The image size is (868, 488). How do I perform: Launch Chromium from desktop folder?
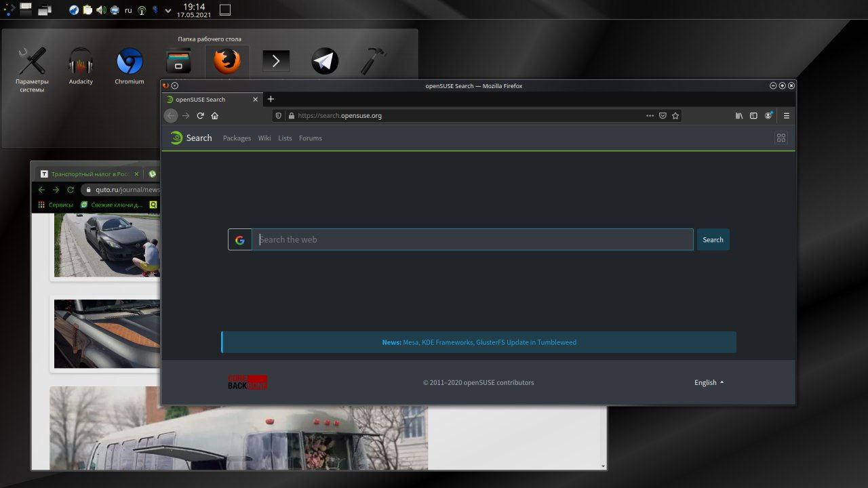(x=130, y=66)
